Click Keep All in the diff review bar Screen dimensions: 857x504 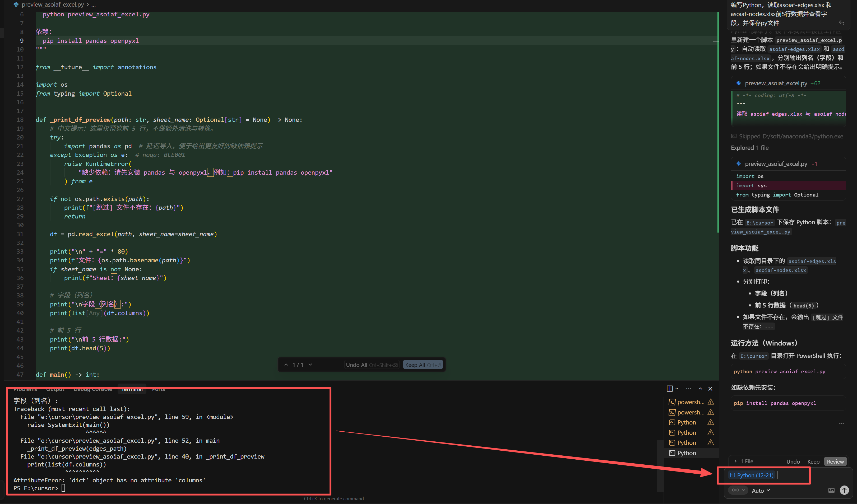coord(423,365)
